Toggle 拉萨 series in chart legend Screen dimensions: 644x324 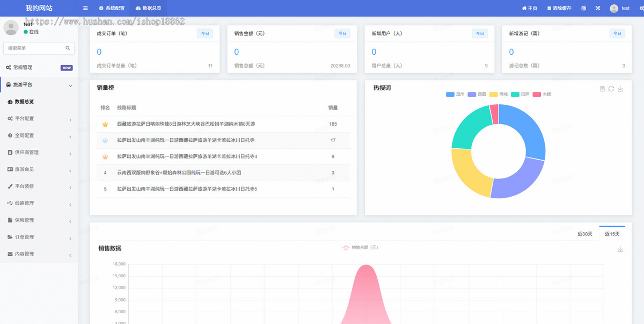[521, 94]
